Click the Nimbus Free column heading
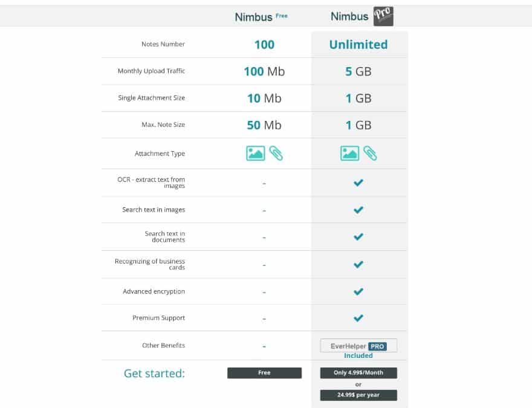 point(261,16)
